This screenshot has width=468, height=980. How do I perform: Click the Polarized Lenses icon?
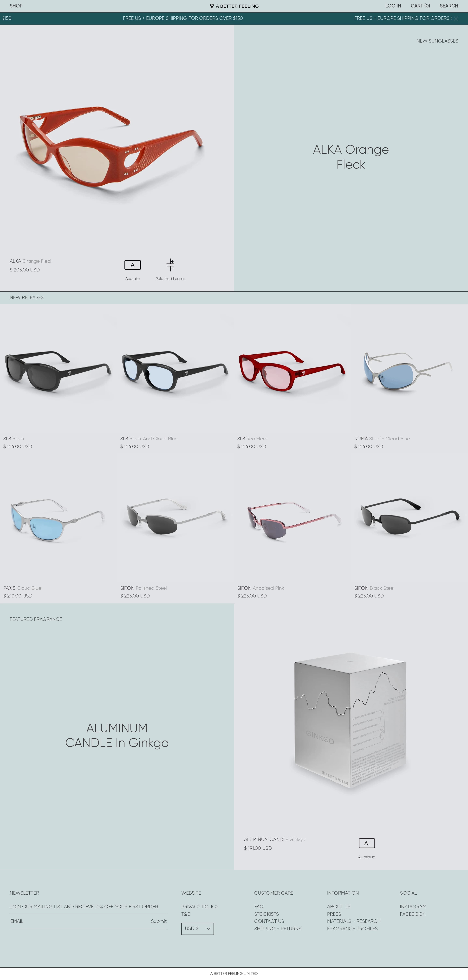pos(170,265)
